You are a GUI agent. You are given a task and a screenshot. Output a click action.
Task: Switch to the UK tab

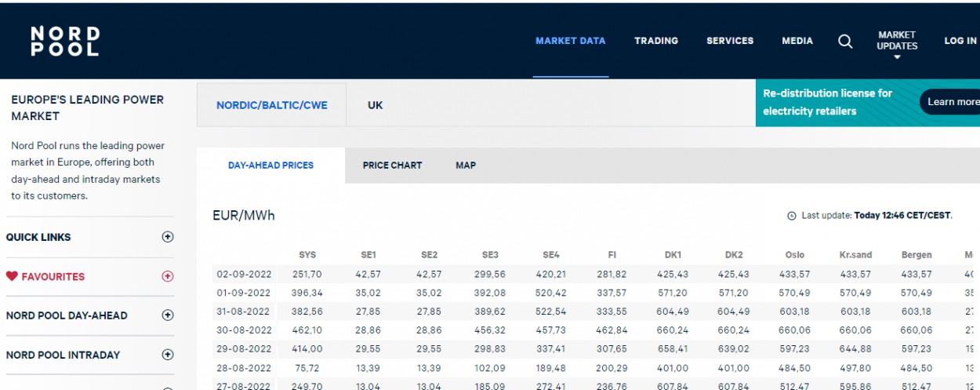376,105
